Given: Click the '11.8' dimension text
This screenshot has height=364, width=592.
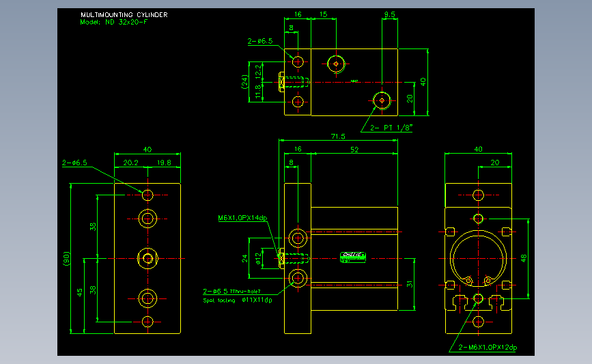Looking at the screenshot, I should [x=258, y=92].
